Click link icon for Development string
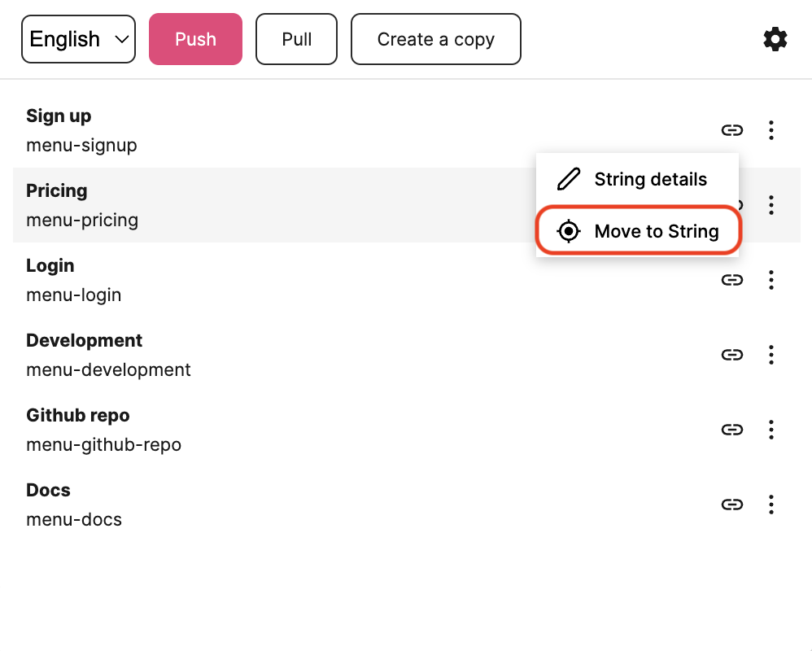This screenshot has height=651, width=812. (732, 355)
